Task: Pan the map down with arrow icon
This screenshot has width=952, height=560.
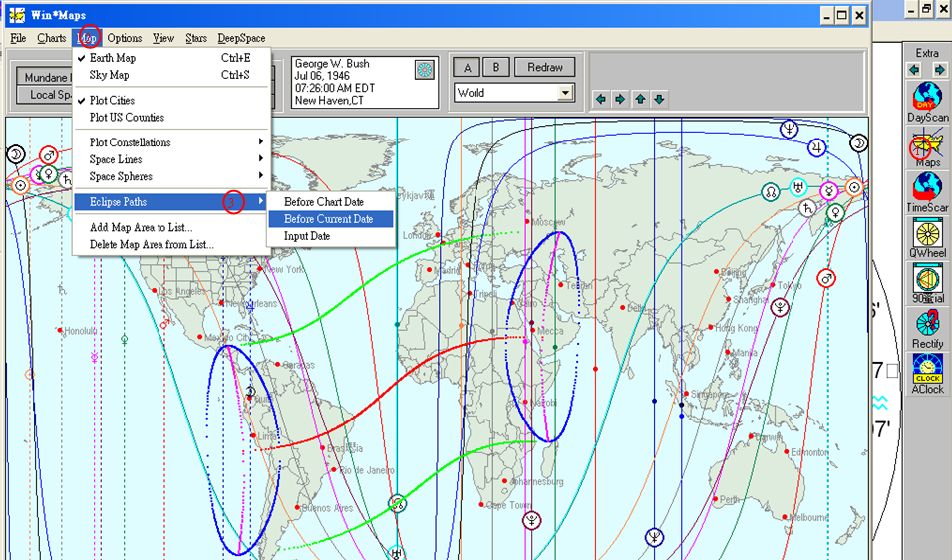Action: [x=659, y=99]
